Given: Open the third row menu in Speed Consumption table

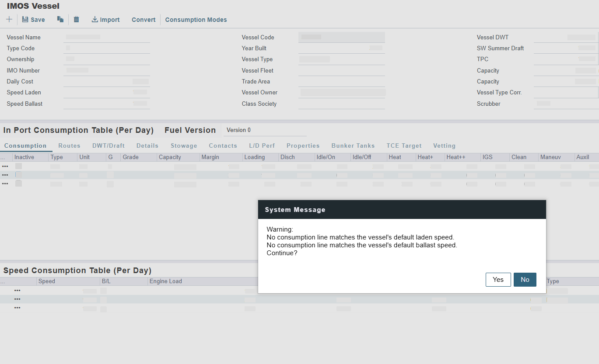Looking at the screenshot, I should (x=18, y=308).
